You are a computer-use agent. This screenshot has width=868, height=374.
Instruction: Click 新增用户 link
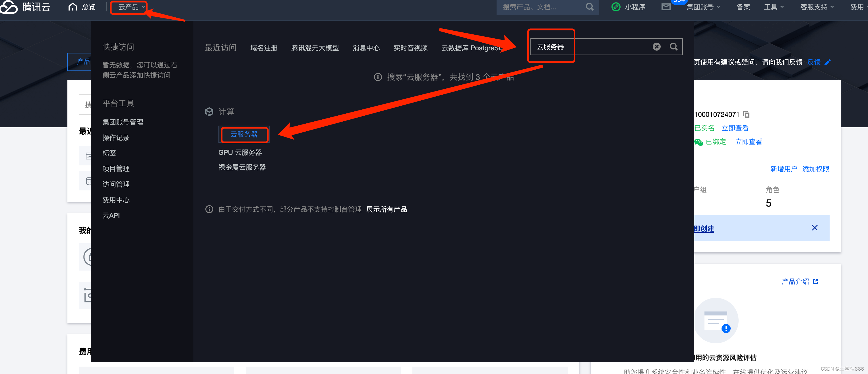pyautogui.click(x=784, y=169)
